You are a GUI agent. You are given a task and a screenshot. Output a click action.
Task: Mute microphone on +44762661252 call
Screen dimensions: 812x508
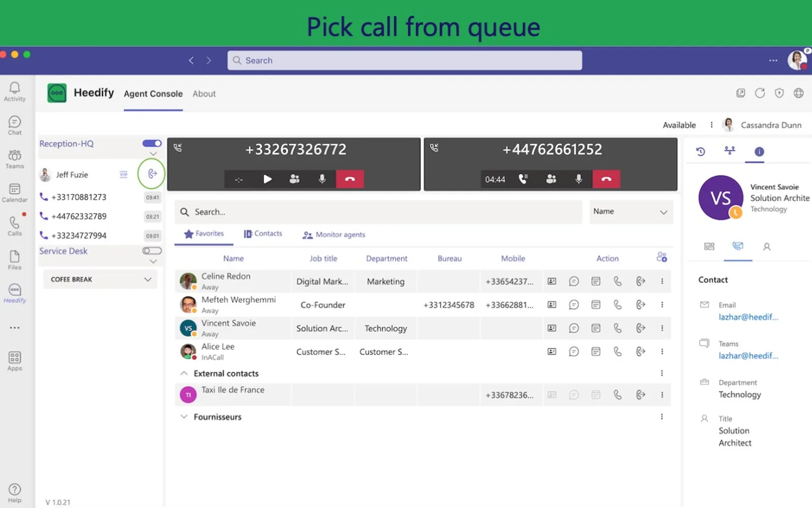[x=579, y=179]
